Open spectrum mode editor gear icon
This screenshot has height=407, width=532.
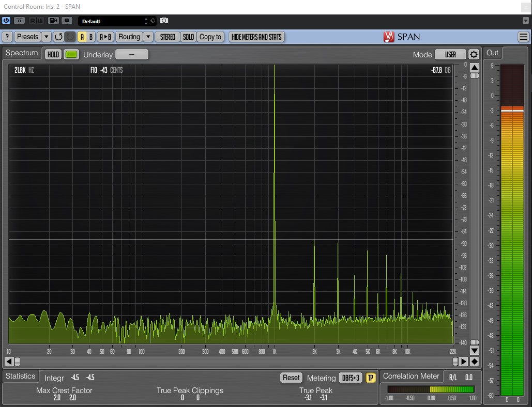coord(474,54)
